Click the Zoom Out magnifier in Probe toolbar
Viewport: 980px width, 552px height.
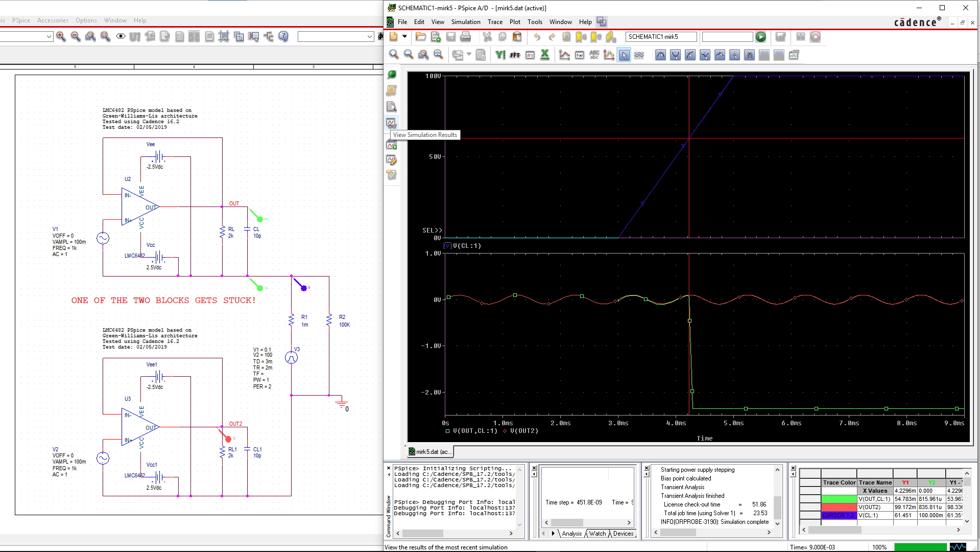[x=409, y=55]
